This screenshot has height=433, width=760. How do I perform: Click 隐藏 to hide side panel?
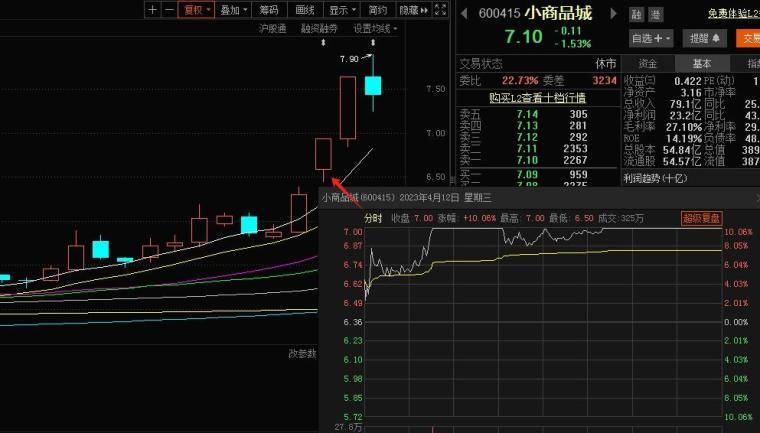pos(413,10)
